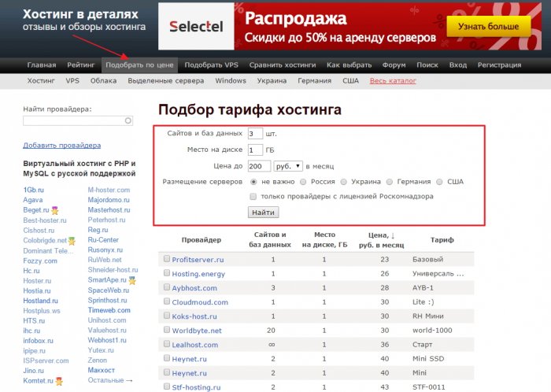Click the Найти search button
This screenshot has height=392, width=551.
coord(263,213)
